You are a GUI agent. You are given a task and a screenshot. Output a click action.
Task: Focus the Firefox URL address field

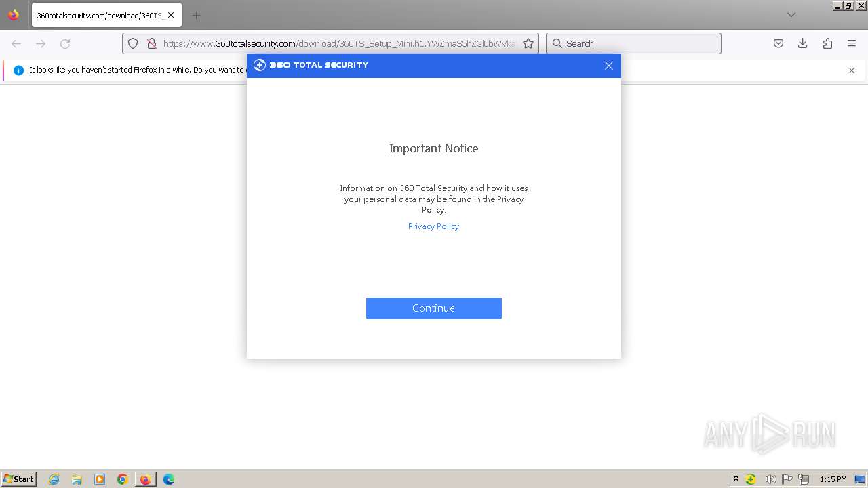click(339, 43)
